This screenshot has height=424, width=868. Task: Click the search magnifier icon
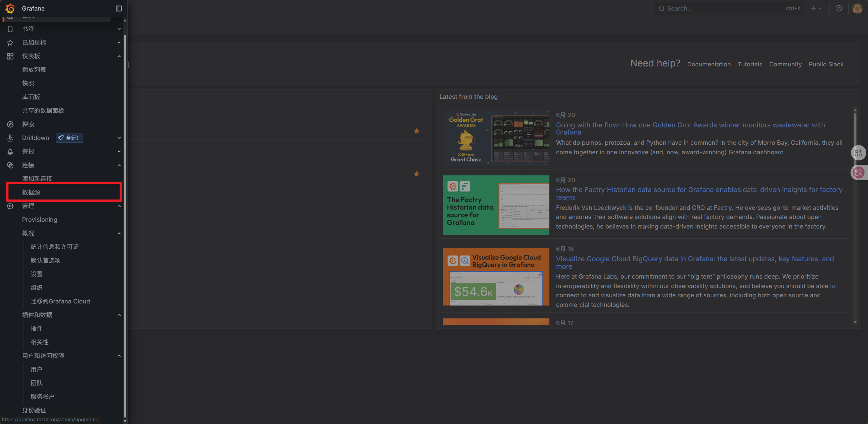tap(662, 9)
